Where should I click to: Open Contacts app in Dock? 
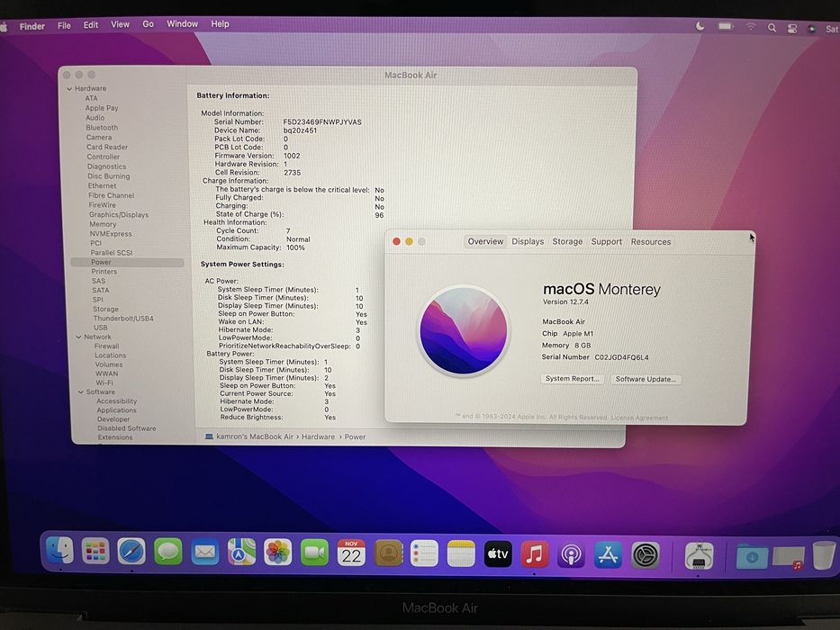tap(388, 553)
